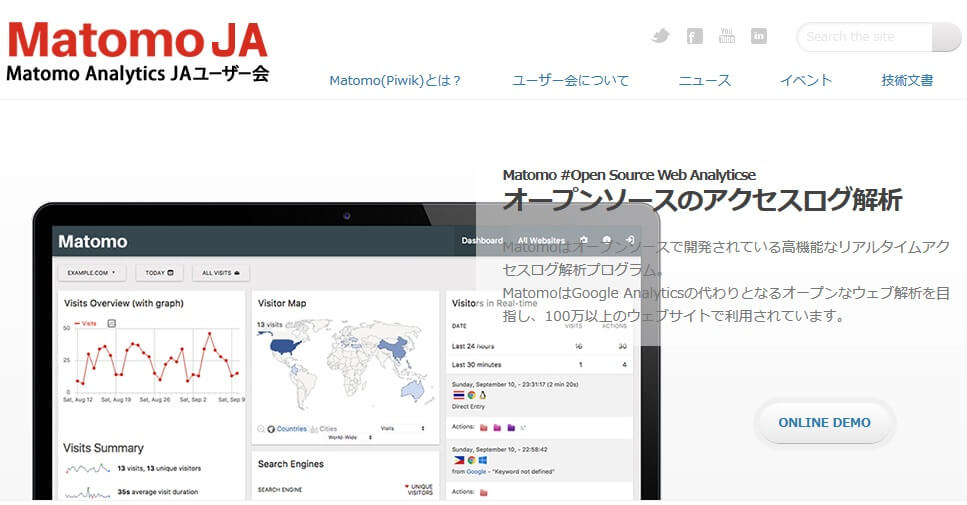Click the settings gear icon in the Matomo header
Viewport: 967px width, 505px height.
pyautogui.click(x=583, y=240)
